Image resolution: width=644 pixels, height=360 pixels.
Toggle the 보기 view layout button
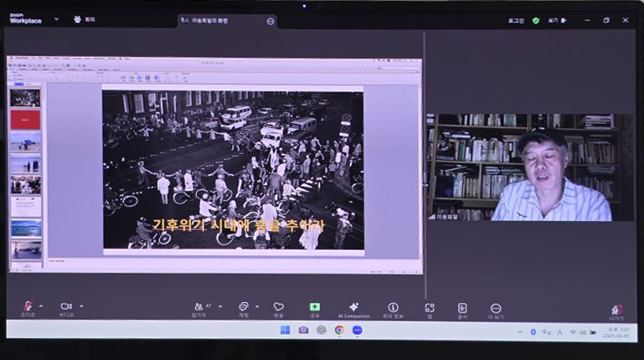pyautogui.click(x=558, y=20)
